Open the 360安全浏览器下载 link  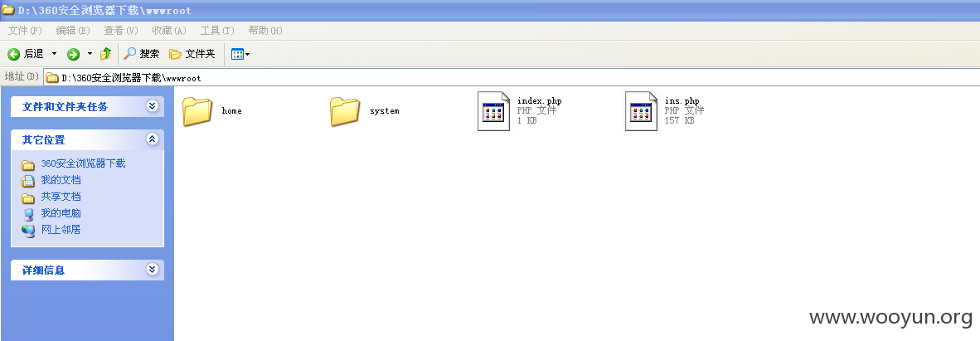83,163
